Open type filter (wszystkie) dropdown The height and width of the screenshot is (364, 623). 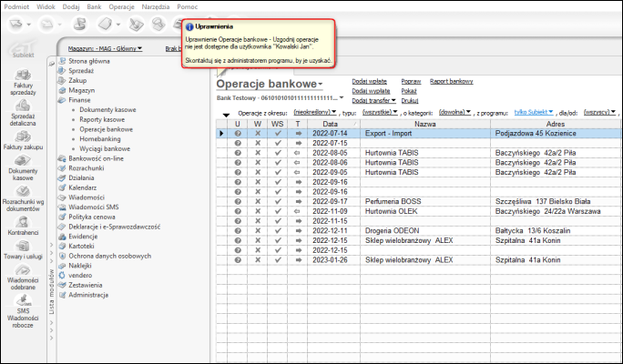click(380, 112)
